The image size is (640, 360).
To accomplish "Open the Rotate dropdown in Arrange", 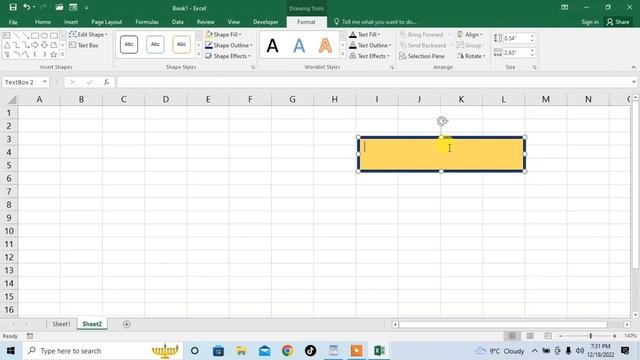I will [x=471, y=56].
